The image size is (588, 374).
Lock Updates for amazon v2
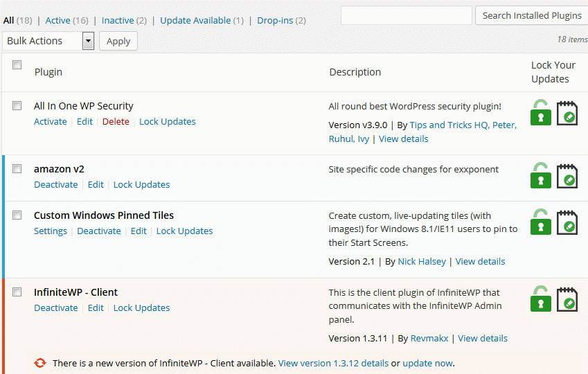coord(141,184)
